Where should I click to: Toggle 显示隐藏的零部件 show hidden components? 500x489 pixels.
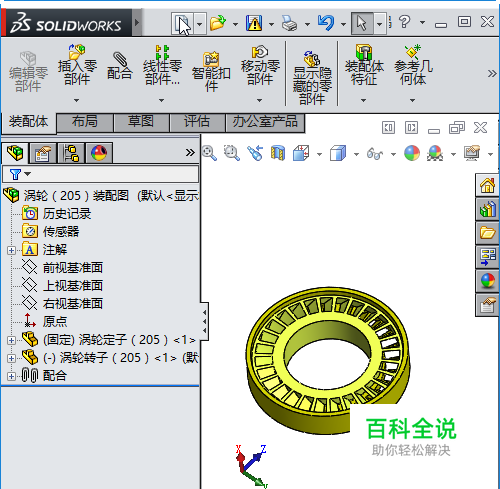point(312,77)
